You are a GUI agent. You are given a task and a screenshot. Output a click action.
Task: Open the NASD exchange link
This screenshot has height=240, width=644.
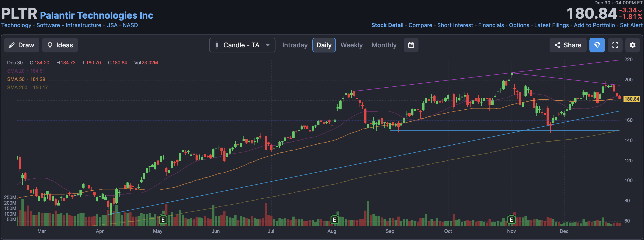click(130, 25)
